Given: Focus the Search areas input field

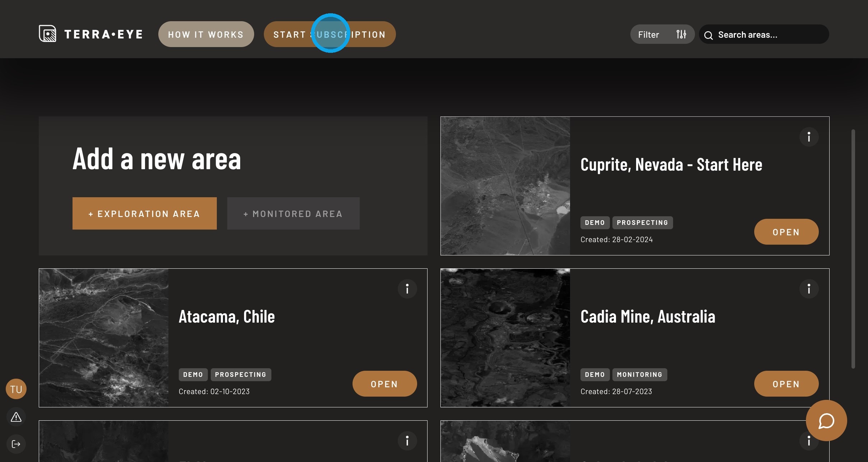Looking at the screenshot, I should coord(768,35).
